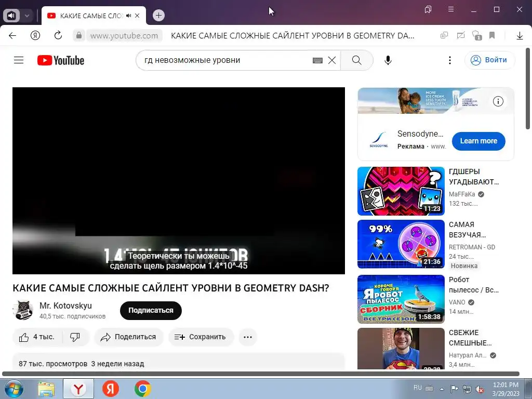Image resolution: width=532 pixels, height=399 pixels.
Task: Open the Робот пылесос video title
Action: click(x=474, y=285)
